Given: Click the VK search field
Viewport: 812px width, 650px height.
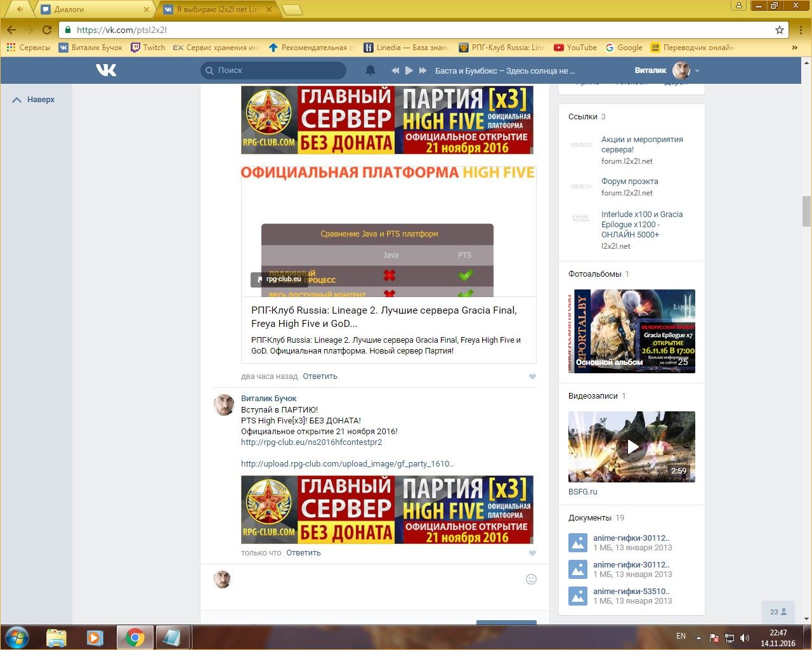Looking at the screenshot, I should 273,70.
